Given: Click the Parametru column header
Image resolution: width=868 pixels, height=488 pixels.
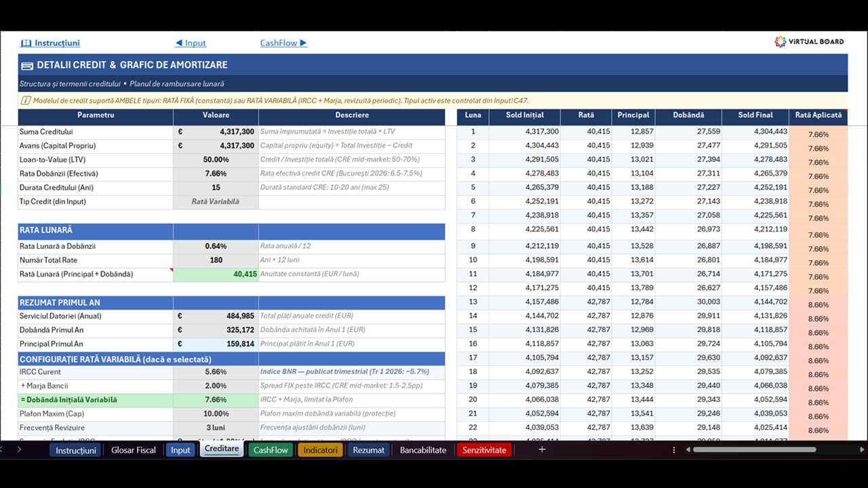Looking at the screenshot, I should point(96,116).
